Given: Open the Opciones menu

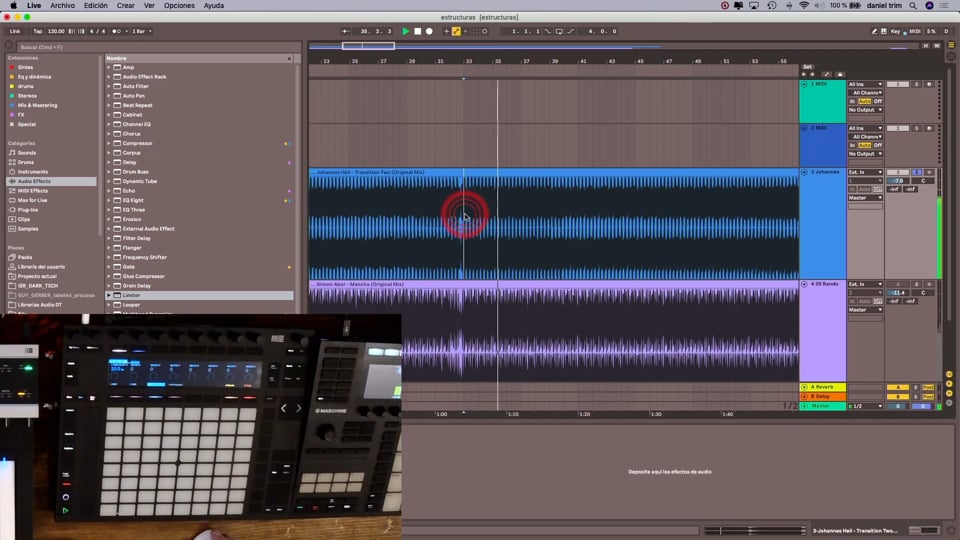Looking at the screenshot, I should tap(179, 6).
